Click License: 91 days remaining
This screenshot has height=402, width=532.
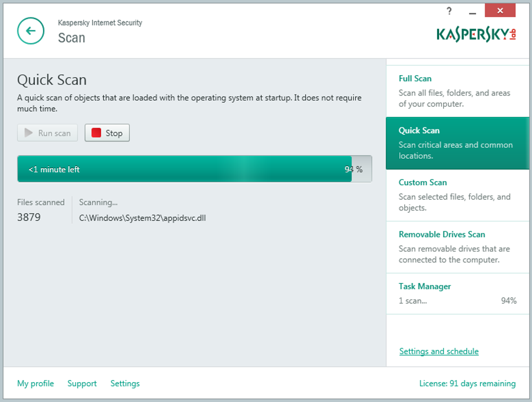[x=467, y=384]
